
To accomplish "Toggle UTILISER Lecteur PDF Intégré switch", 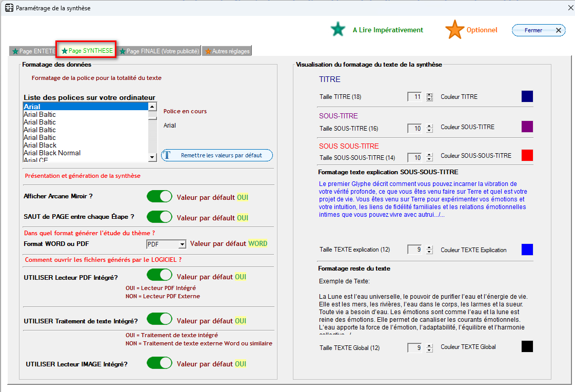I will pos(160,276).
